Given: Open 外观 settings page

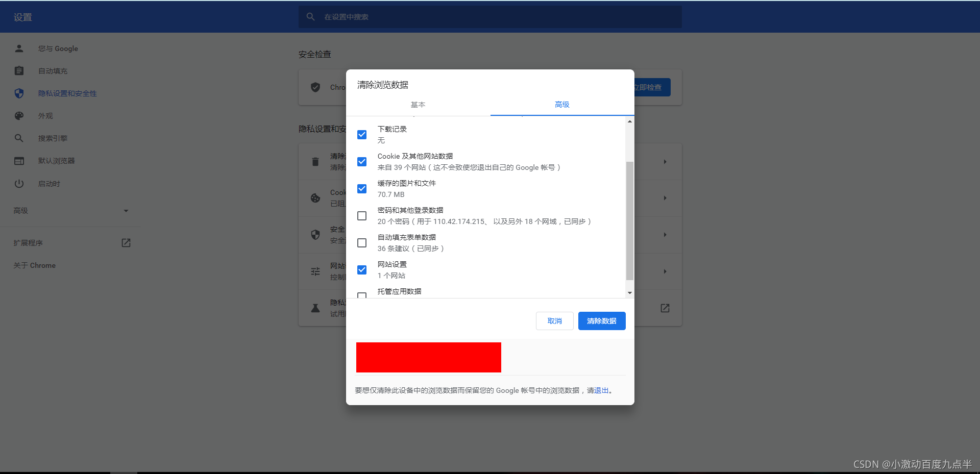Looking at the screenshot, I should (x=45, y=116).
